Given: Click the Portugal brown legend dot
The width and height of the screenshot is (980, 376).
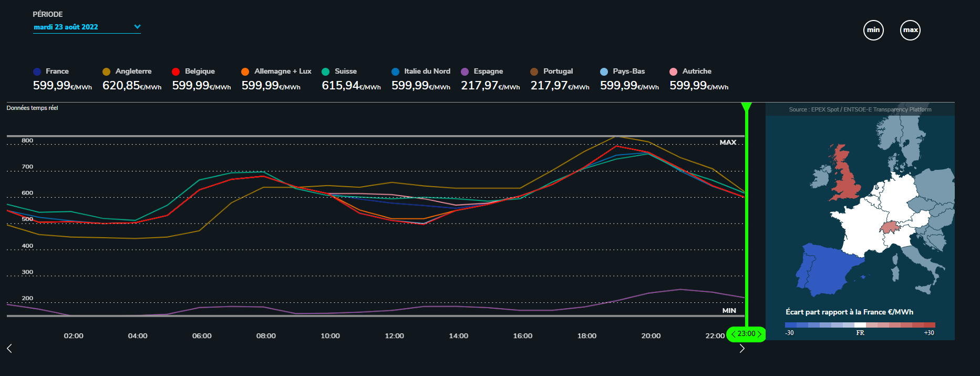Looking at the screenshot, I should click(534, 72).
